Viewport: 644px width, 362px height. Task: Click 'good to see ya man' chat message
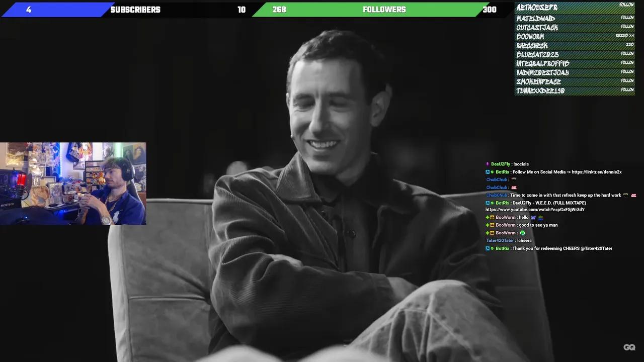(x=538, y=225)
